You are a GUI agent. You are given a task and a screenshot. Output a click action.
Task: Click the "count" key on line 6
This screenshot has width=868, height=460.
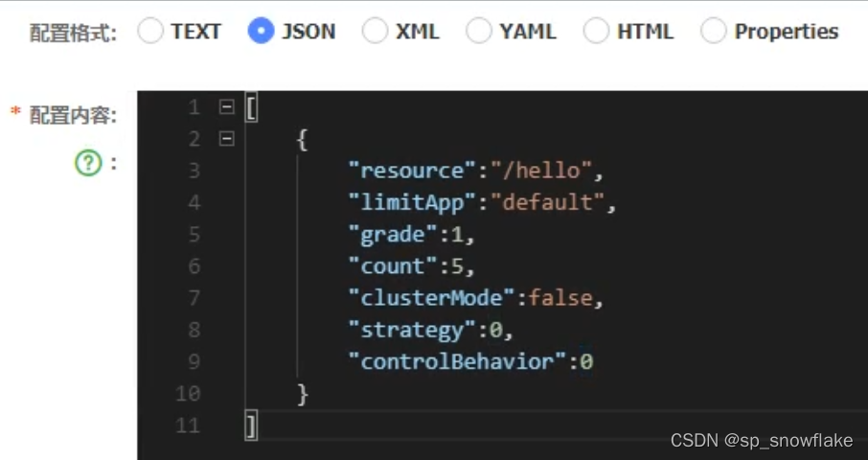click(393, 266)
